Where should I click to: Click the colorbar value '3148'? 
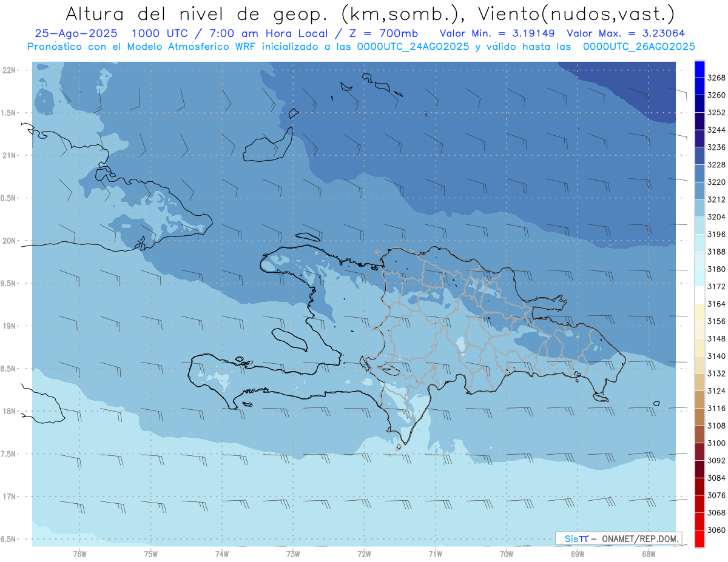pos(716,339)
